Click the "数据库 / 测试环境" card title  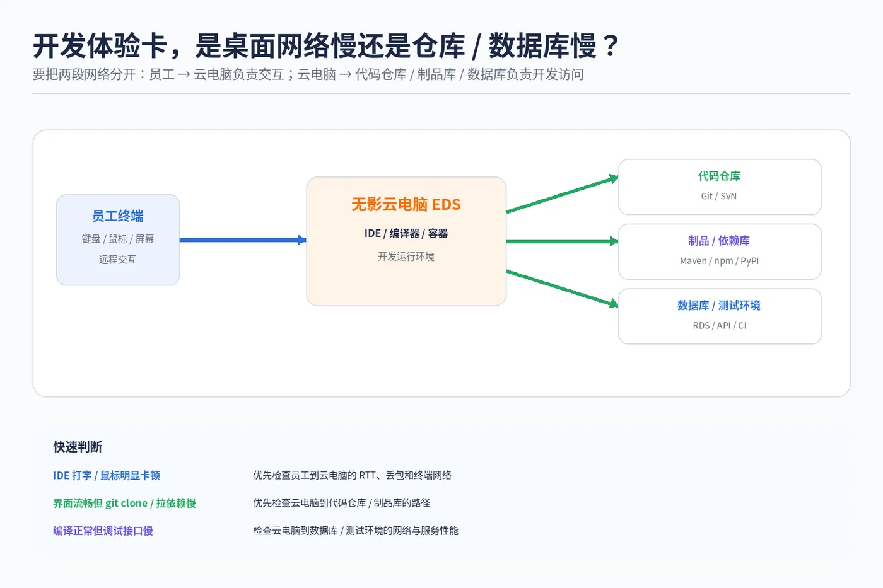[x=720, y=306]
